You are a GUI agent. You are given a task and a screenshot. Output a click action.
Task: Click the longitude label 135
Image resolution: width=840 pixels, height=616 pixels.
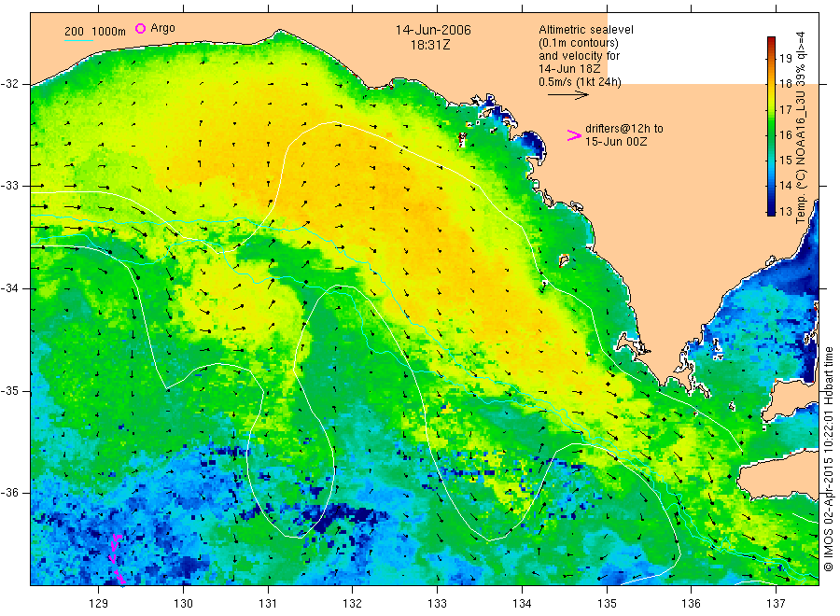(607, 604)
